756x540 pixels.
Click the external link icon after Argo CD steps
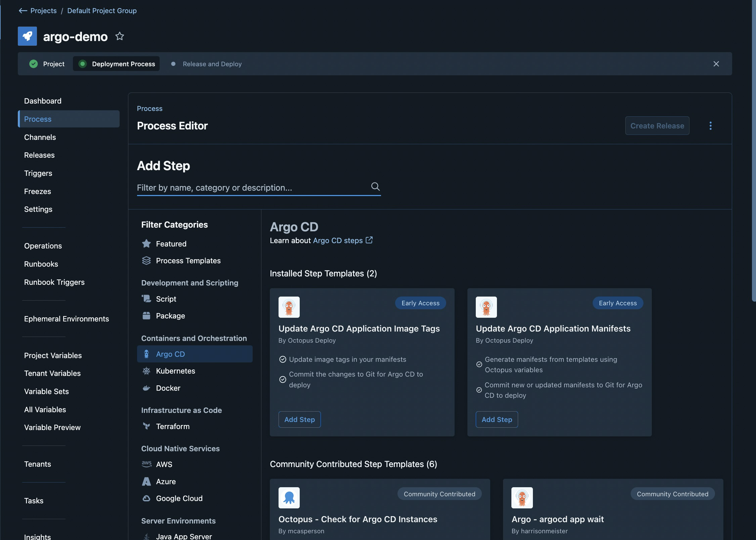tap(369, 240)
